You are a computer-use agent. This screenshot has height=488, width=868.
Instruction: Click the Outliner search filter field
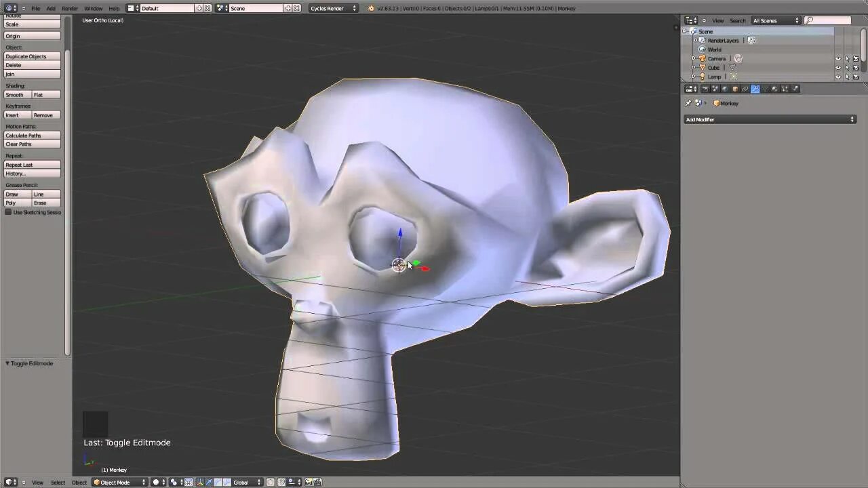point(827,20)
